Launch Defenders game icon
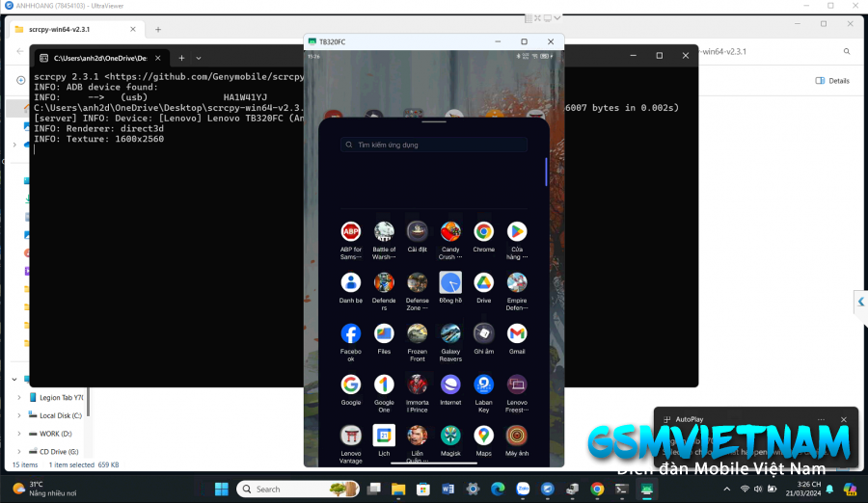The image size is (868, 503). (384, 282)
